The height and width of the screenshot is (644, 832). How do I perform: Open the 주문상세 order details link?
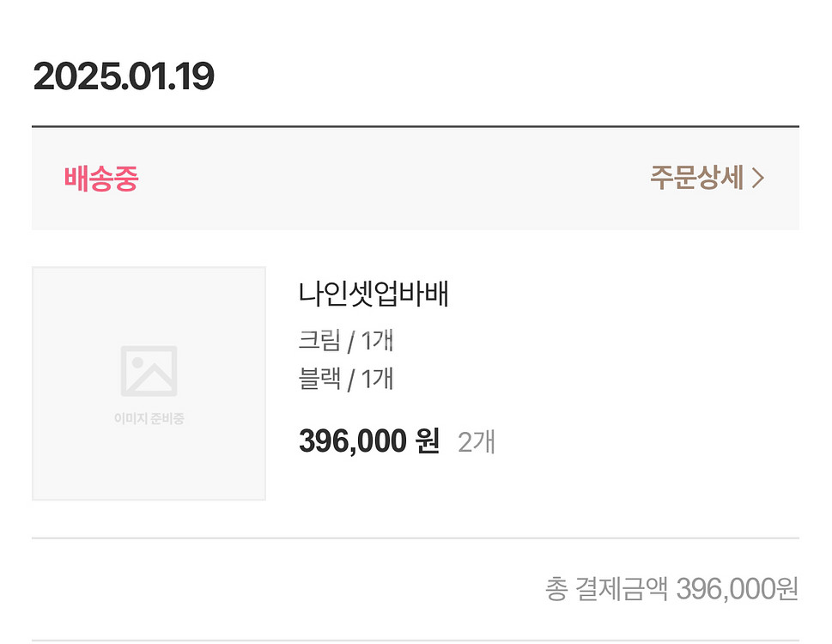pos(695,178)
